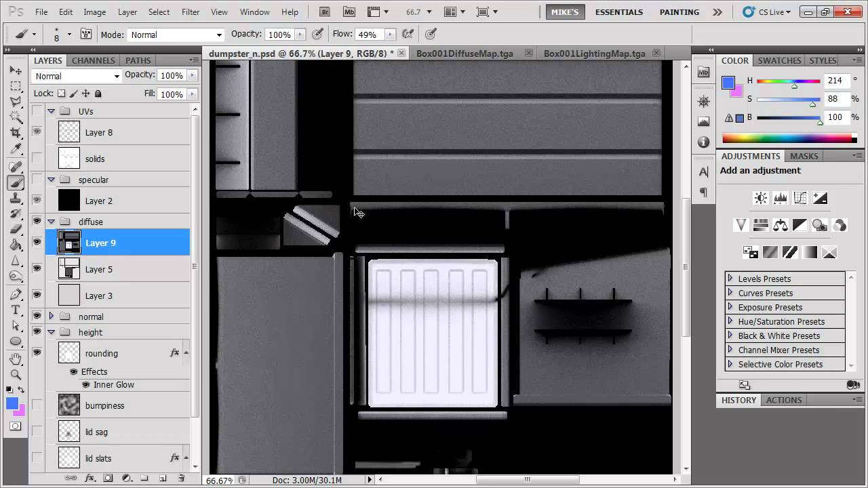Viewport: 868px width, 488px height.
Task: Enable airbrush mode in options bar
Action: pos(407,35)
